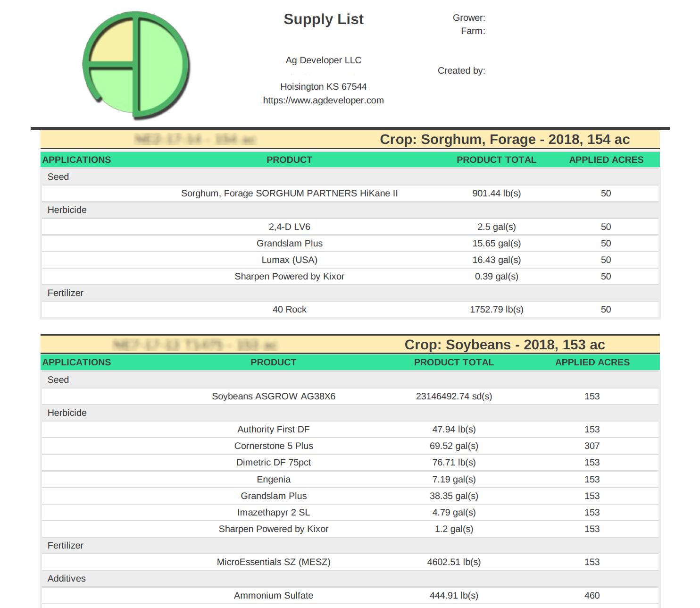Click the 460 applied acres value
This screenshot has height=608, width=700.
[x=592, y=595]
